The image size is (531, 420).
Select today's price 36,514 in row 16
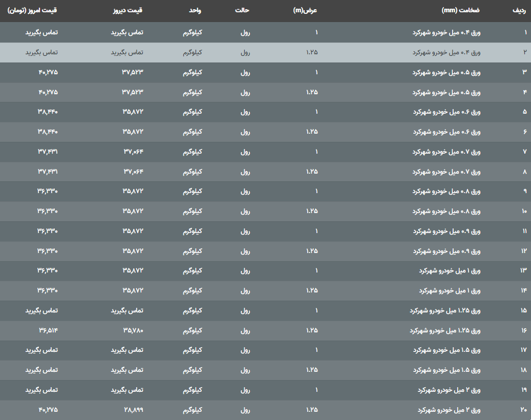(48, 330)
